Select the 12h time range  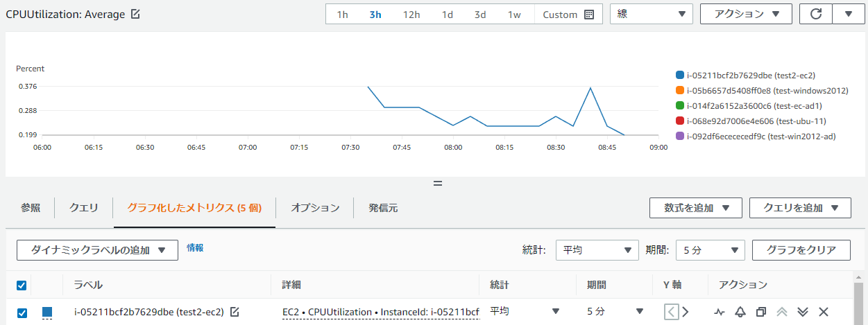coord(411,14)
